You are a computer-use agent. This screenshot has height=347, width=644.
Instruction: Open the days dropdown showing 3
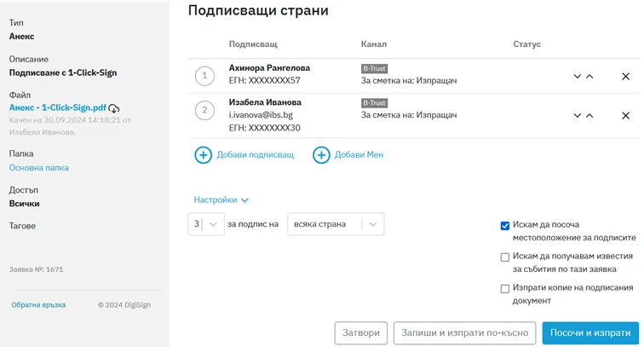(x=206, y=224)
